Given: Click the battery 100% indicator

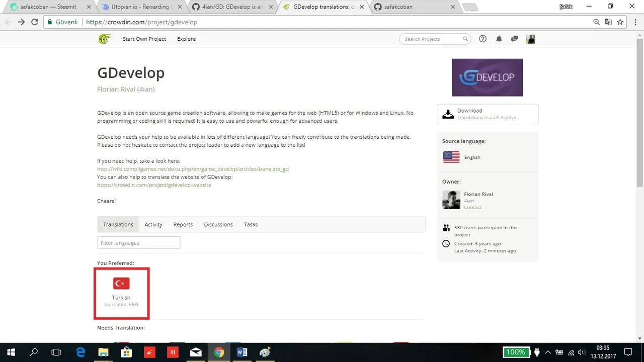Looking at the screenshot, I should click(516, 352).
